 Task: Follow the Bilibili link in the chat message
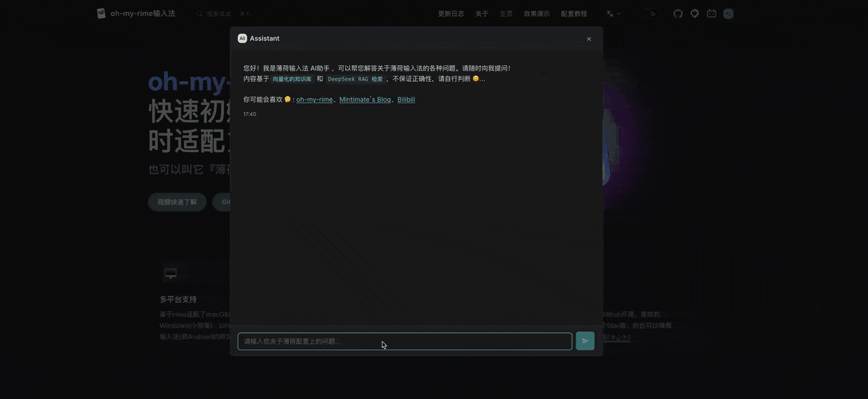406,99
